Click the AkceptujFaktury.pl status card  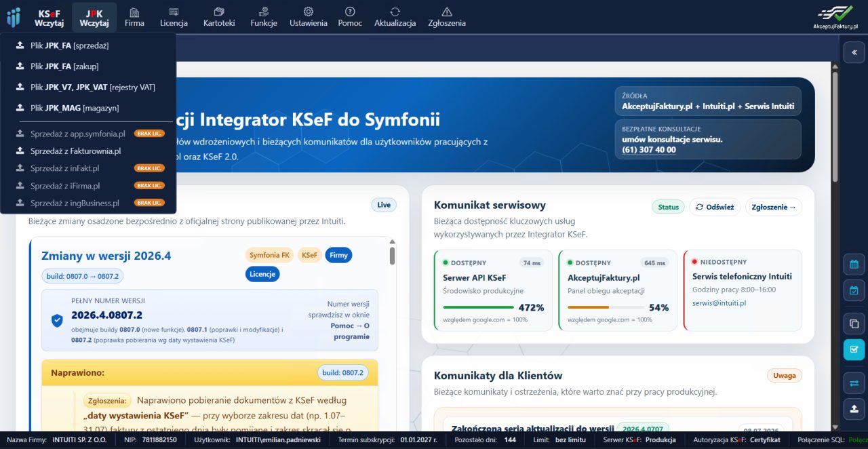pos(618,290)
